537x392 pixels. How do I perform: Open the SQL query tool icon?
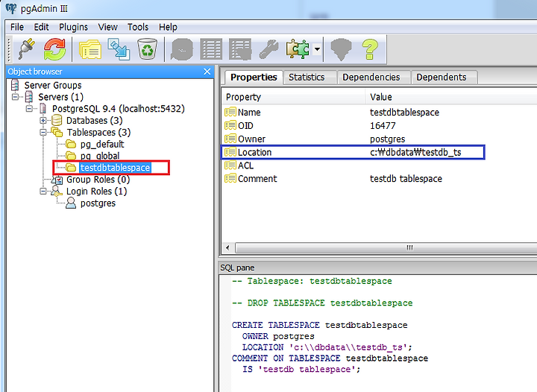tap(182, 50)
